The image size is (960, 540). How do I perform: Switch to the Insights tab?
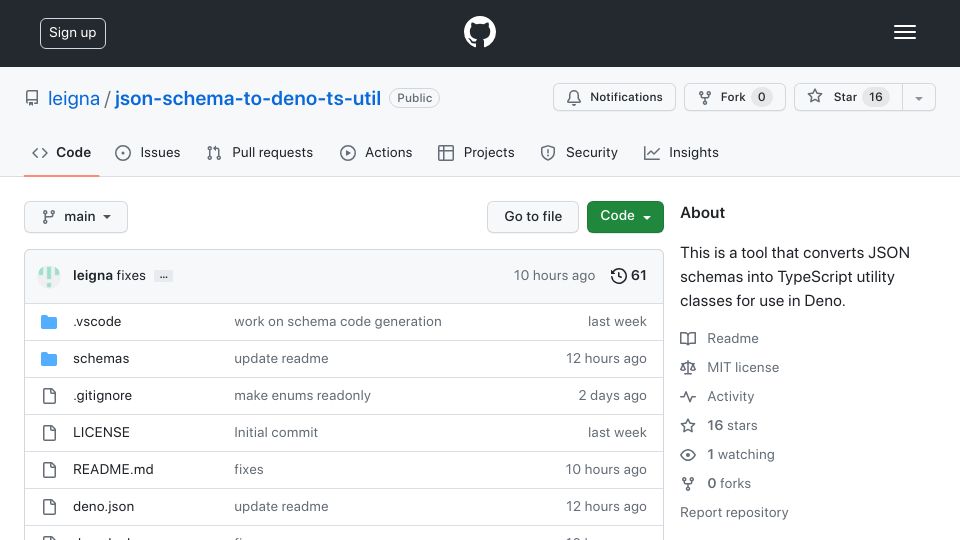point(681,152)
